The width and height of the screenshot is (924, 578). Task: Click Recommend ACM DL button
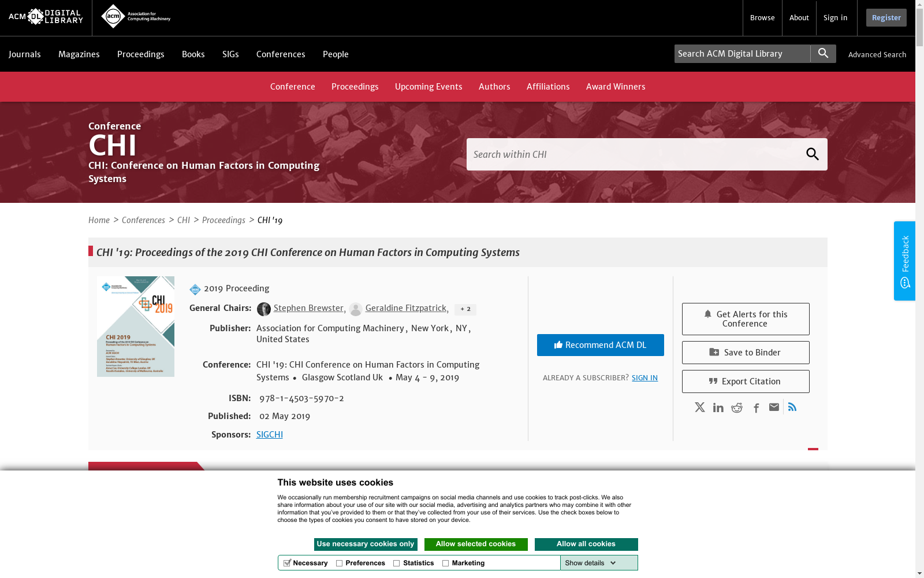coord(601,345)
